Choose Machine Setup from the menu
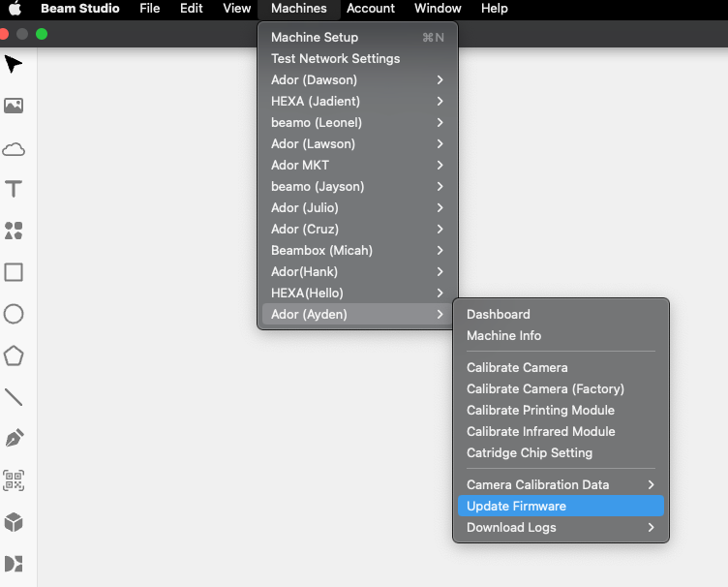 (x=357, y=37)
